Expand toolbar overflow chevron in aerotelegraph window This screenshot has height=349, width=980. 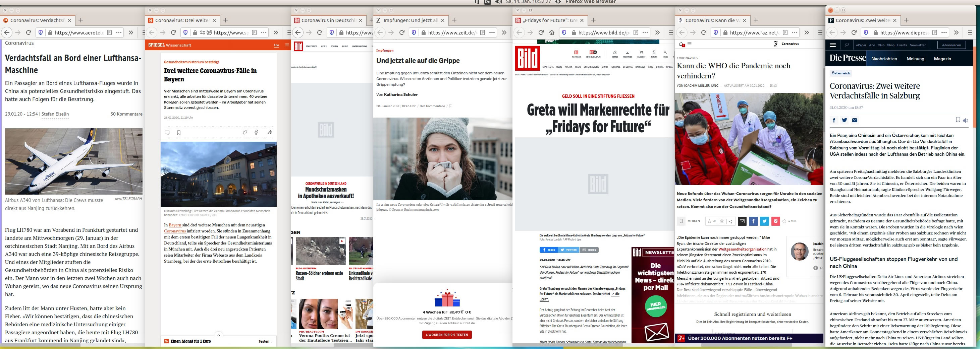pos(131,33)
